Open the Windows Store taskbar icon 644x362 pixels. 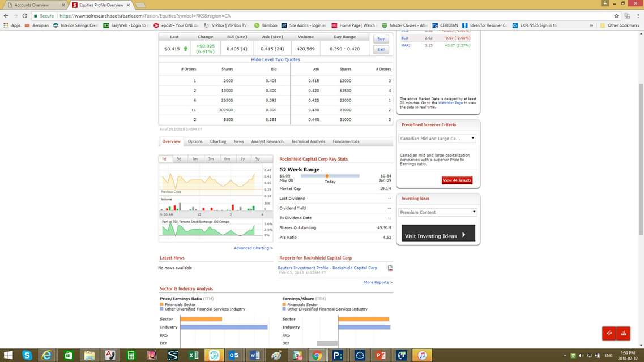pyautogui.click(x=68, y=355)
